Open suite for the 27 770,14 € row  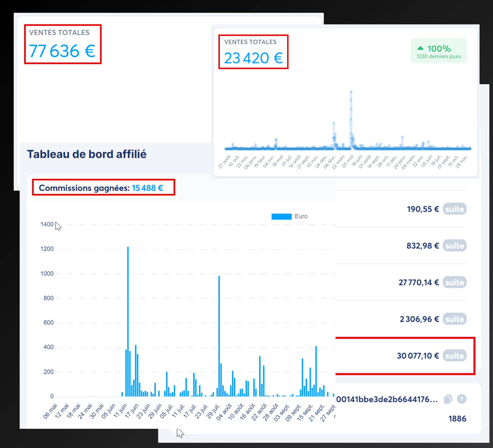pyautogui.click(x=454, y=282)
